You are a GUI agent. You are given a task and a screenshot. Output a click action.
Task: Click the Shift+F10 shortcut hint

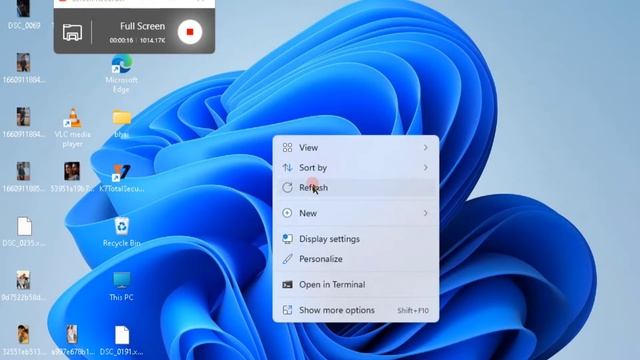(x=413, y=311)
